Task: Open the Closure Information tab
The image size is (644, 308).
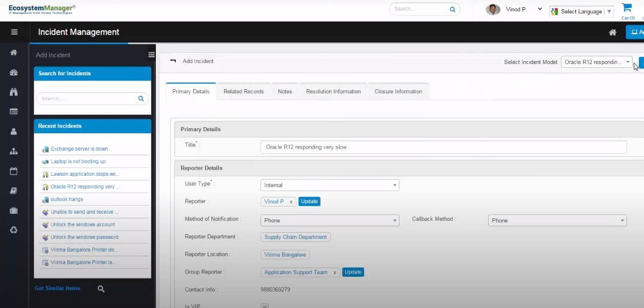Action: point(398,91)
